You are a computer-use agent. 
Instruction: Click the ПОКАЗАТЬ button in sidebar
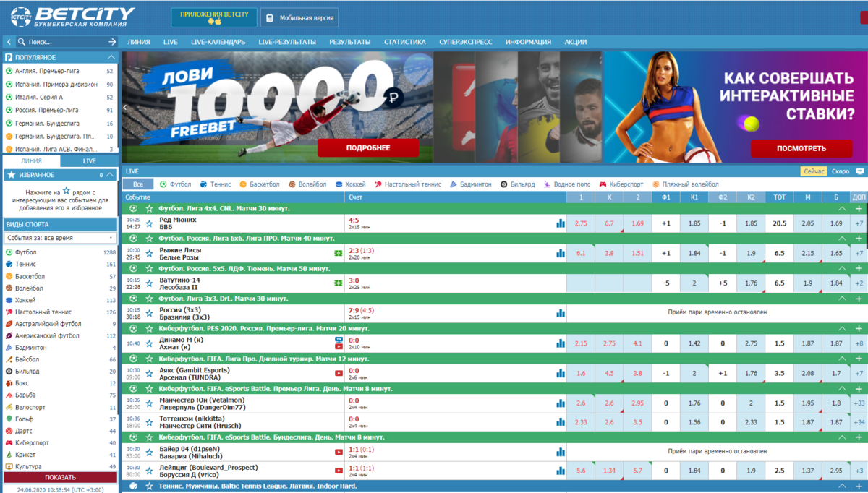click(x=60, y=477)
